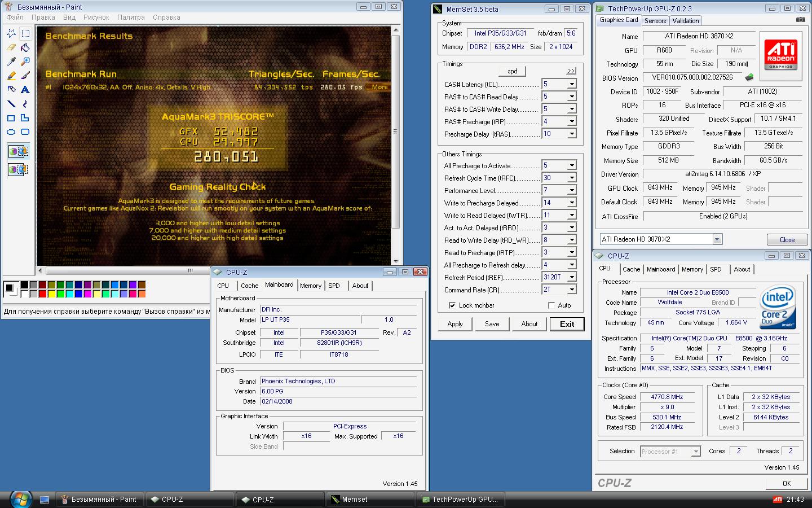Choose opaque selection mode option in Paint
Image resolution: width=812 pixels, height=508 pixels.
18,151
